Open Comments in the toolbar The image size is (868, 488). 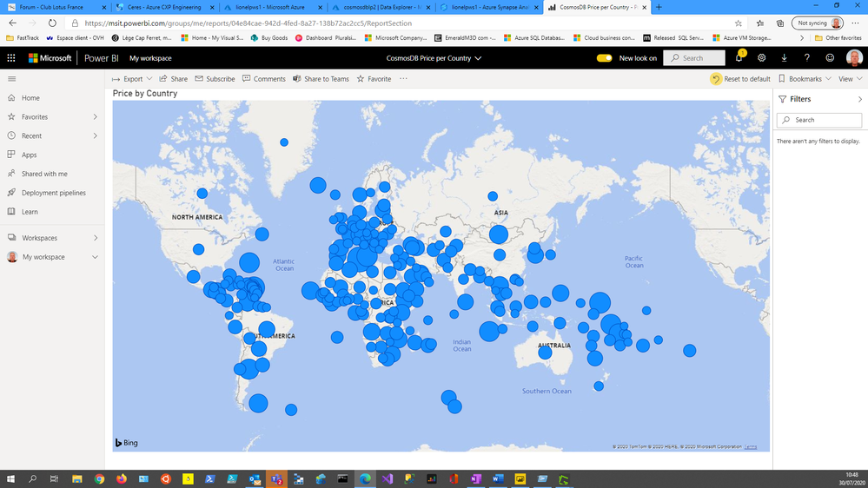pos(264,78)
